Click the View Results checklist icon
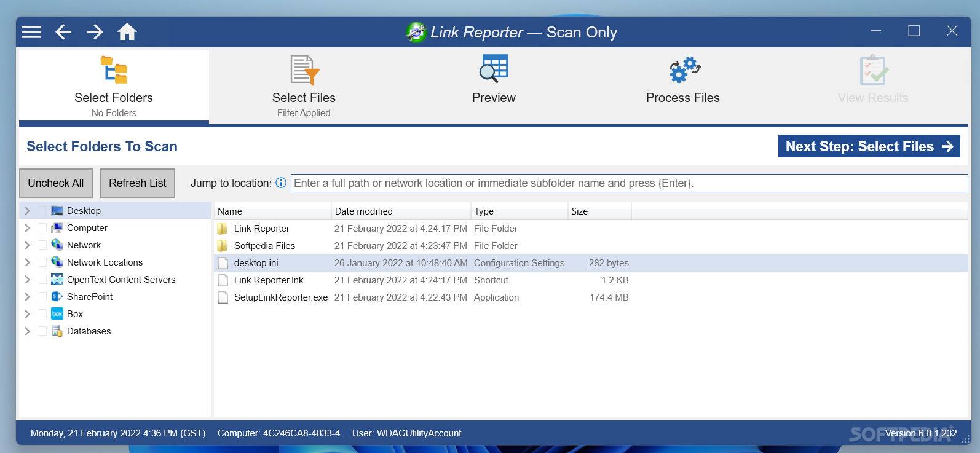Screen dimensions: 980x453 coord(874,70)
